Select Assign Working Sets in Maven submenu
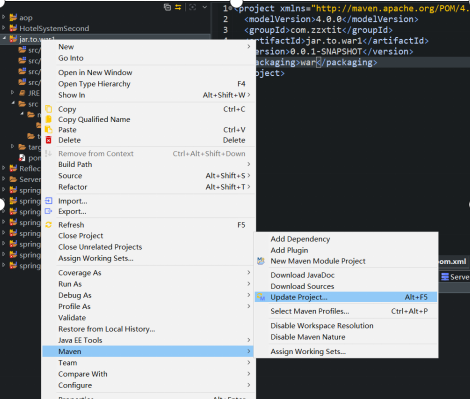 click(x=308, y=351)
